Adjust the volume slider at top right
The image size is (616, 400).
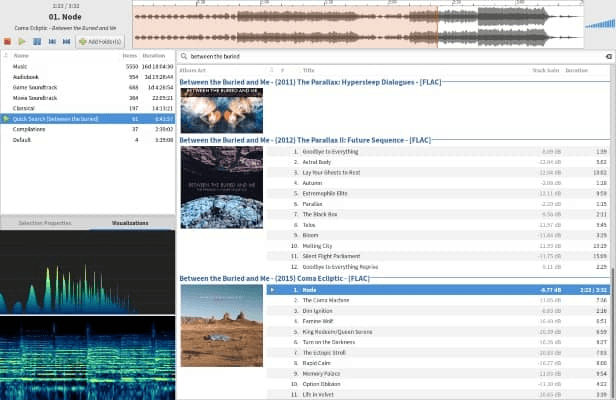pos(600,24)
